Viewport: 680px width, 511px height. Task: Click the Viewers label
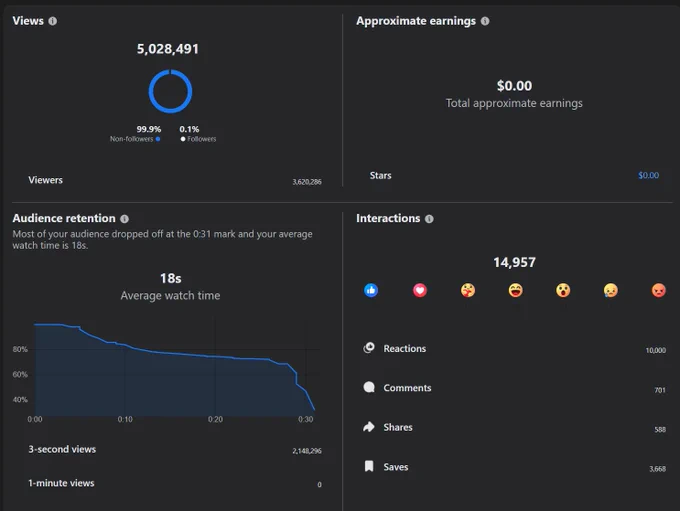point(46,180)
